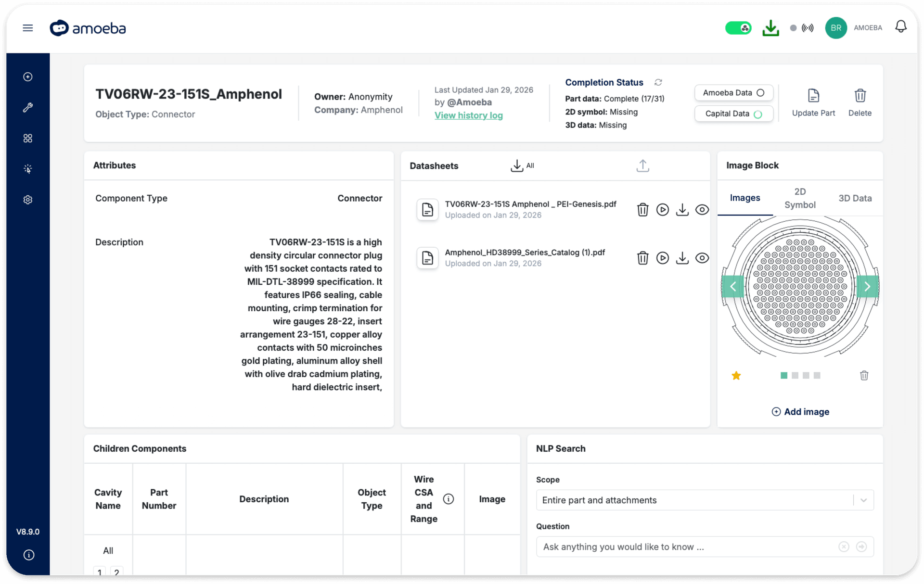Preview HD38999 Series Catalog with eye icon
924x584 pixels.
[x=702, y=258]
